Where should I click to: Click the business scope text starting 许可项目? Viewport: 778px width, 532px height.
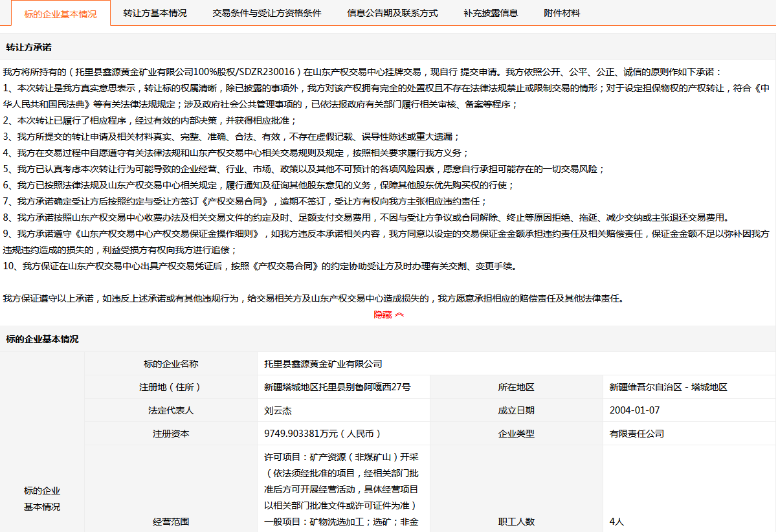coord(343,489)
